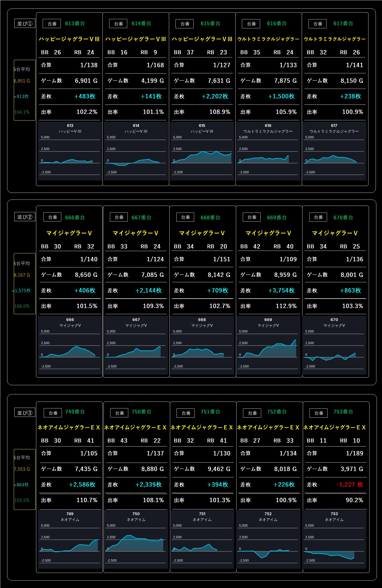Screen dimensions: 382x588
Task: Click the ウルトラミラクルジャグラー title under 616番台
Action: click(268, 39)
